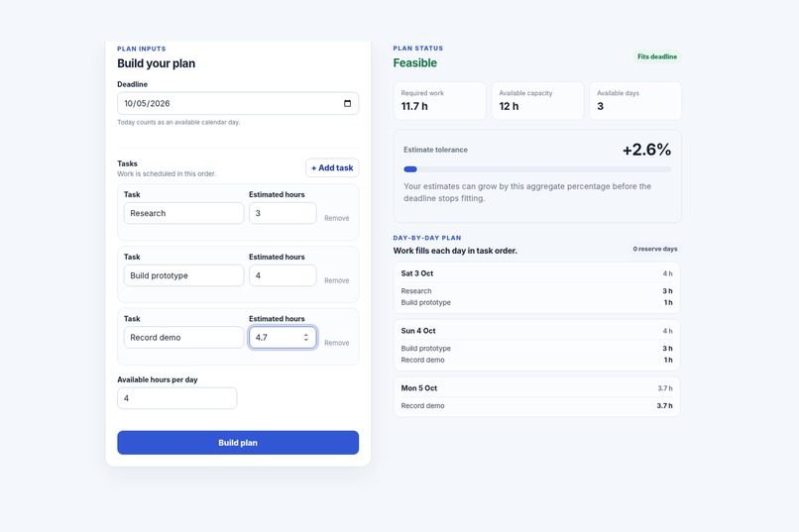799x532 pixels.
Task: Click the Build plan button
Action: pos(238,443)
